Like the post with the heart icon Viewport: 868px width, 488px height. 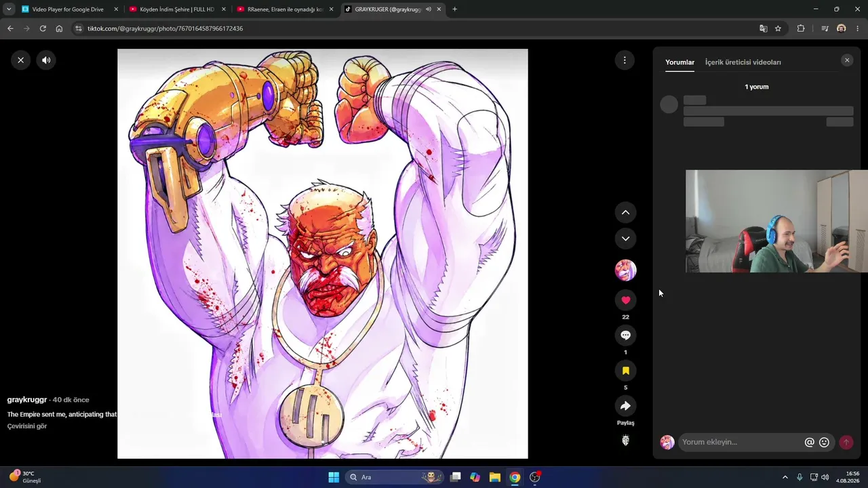[x=625, y=300]
